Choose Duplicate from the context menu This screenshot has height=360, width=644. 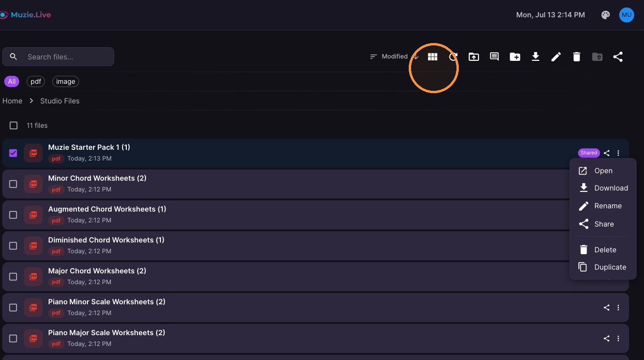(603, 267)
